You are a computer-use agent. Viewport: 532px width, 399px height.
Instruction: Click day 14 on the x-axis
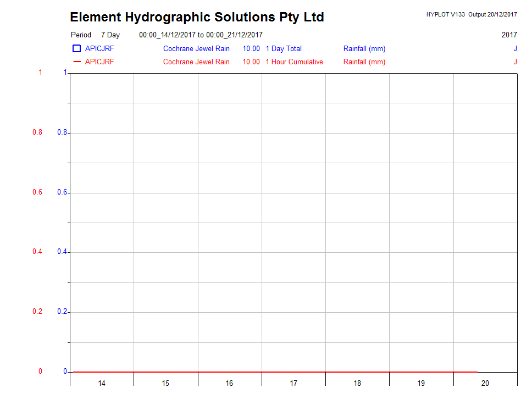102,383
